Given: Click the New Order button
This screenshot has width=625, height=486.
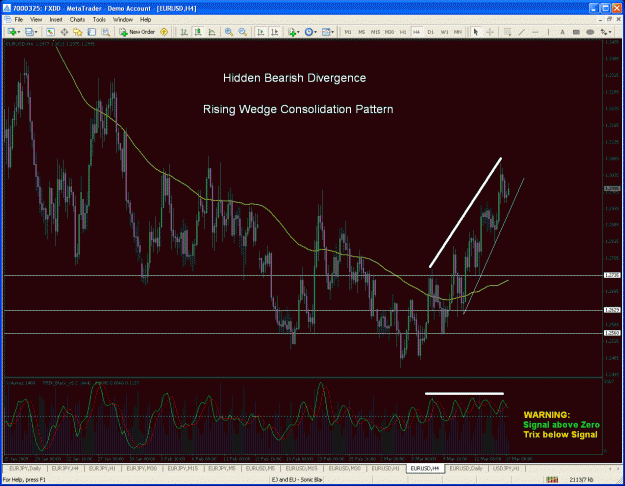Looking at the screenshot, I should pyautogui.click(x=137, y=32).
